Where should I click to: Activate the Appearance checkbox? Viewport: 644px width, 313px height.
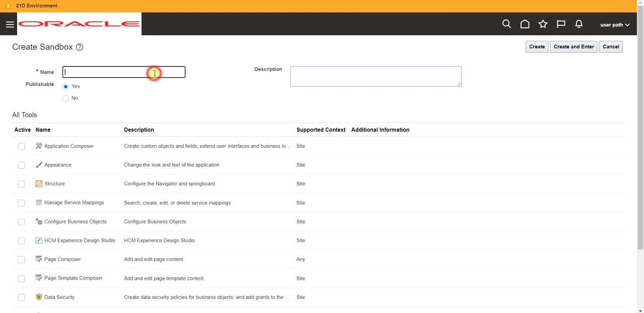tap(21, 165)
